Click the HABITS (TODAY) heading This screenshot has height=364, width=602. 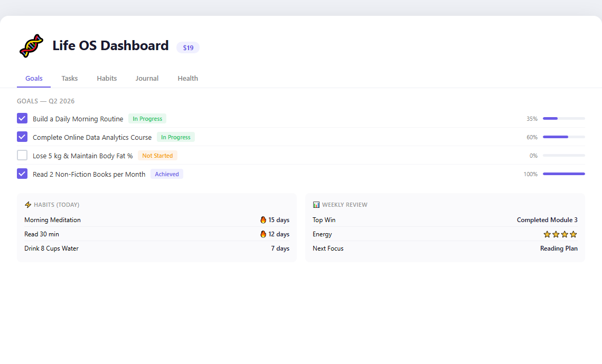[57, 205]
